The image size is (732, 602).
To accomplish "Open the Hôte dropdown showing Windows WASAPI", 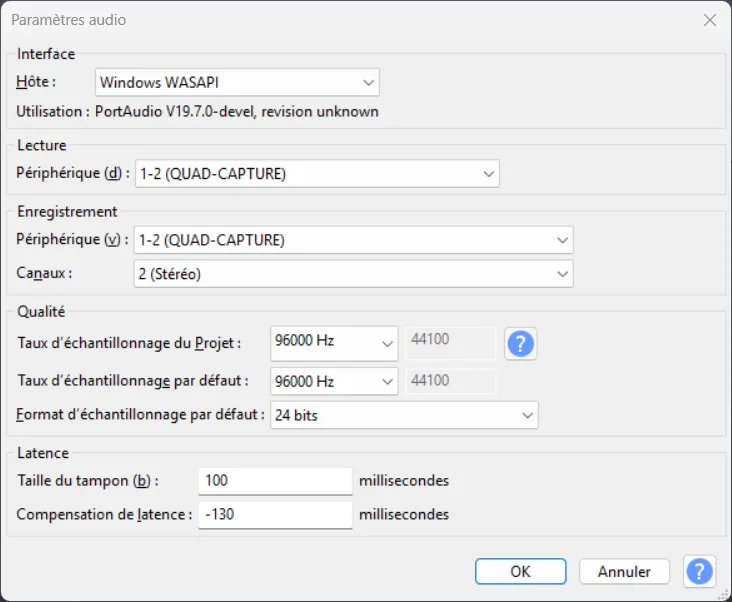I will [x=237, y=83].
